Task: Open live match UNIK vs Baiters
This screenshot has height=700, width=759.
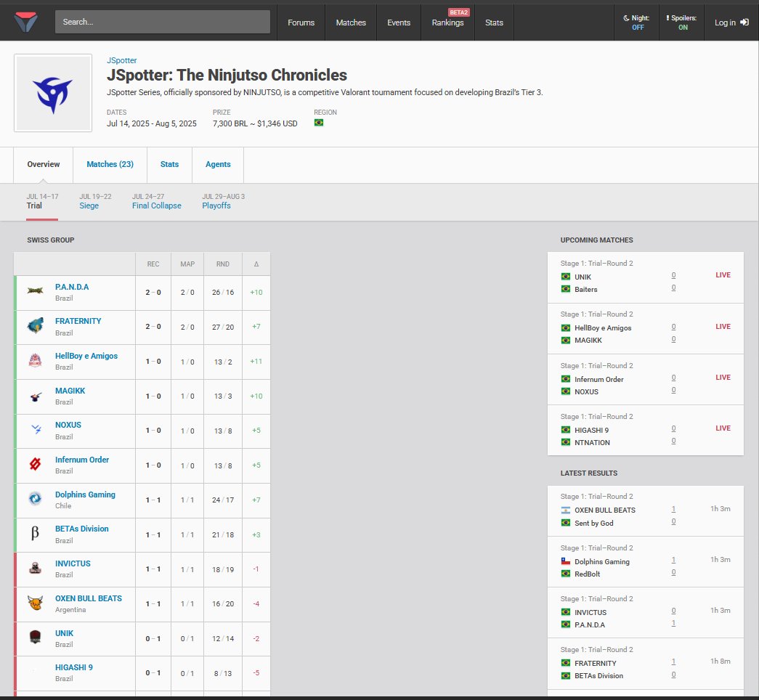Action: (x=645, y=277)
